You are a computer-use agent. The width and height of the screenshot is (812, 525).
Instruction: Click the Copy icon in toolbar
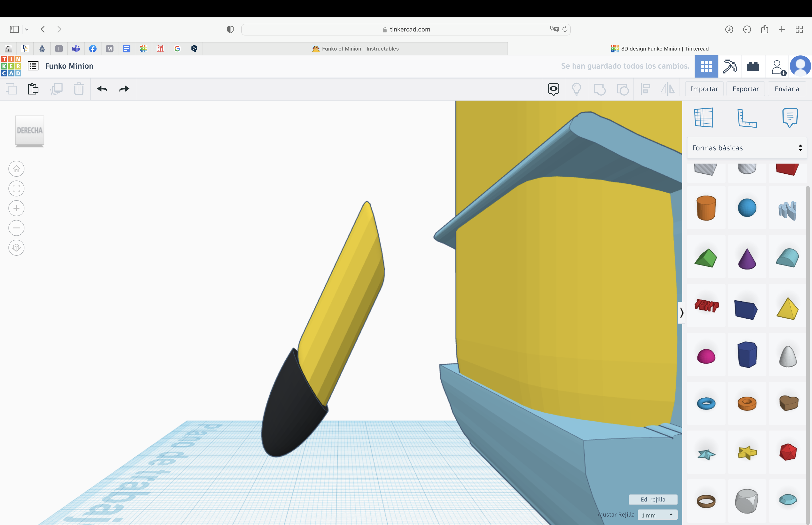pos(11,89)
